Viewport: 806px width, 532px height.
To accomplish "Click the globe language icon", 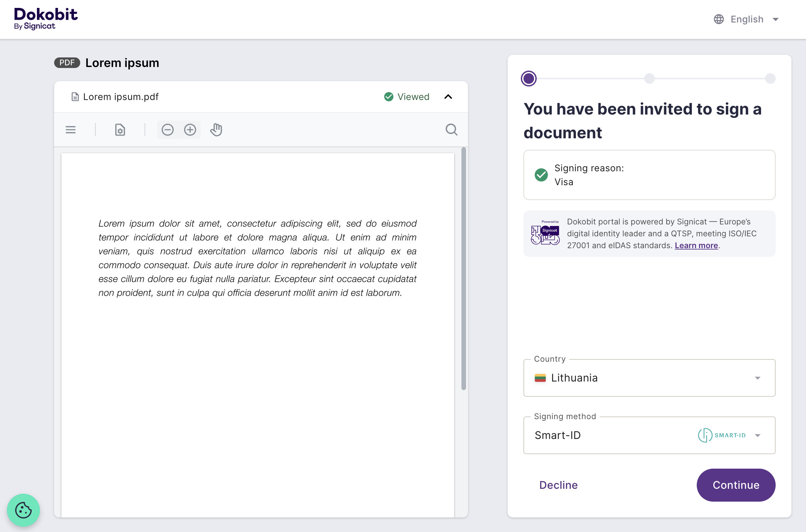I will tap(719, 19).
